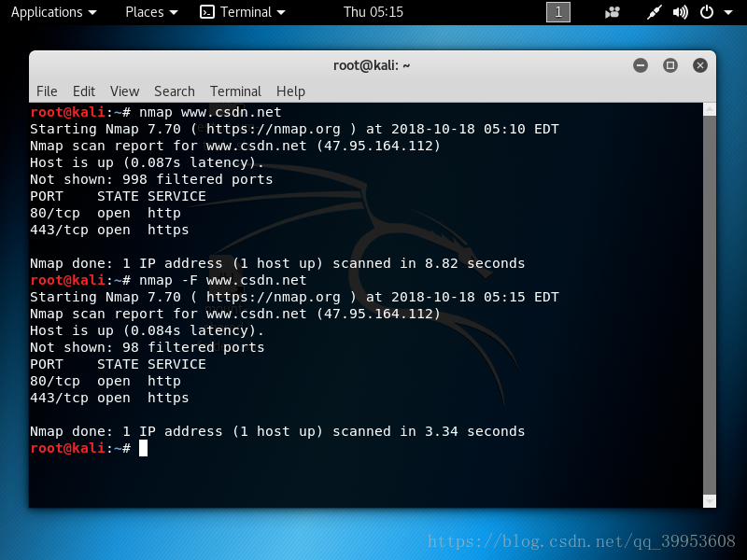Open the View menu

point(124,91)
